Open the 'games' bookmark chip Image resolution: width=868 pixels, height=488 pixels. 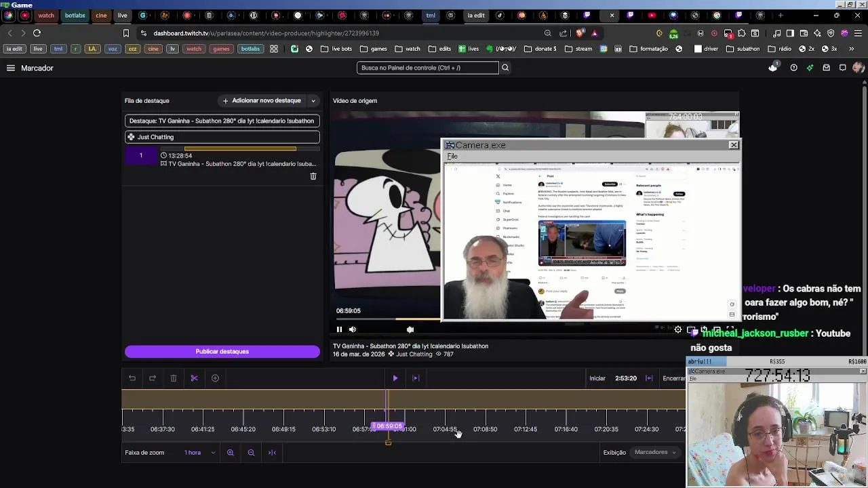(x=221, y=49)
